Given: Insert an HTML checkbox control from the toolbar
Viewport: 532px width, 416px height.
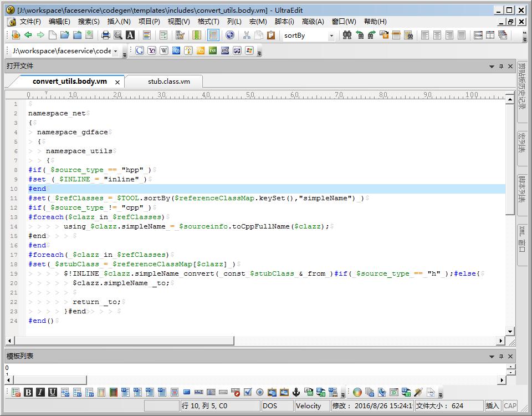Looking at the screenshot, I should [248, 392].
